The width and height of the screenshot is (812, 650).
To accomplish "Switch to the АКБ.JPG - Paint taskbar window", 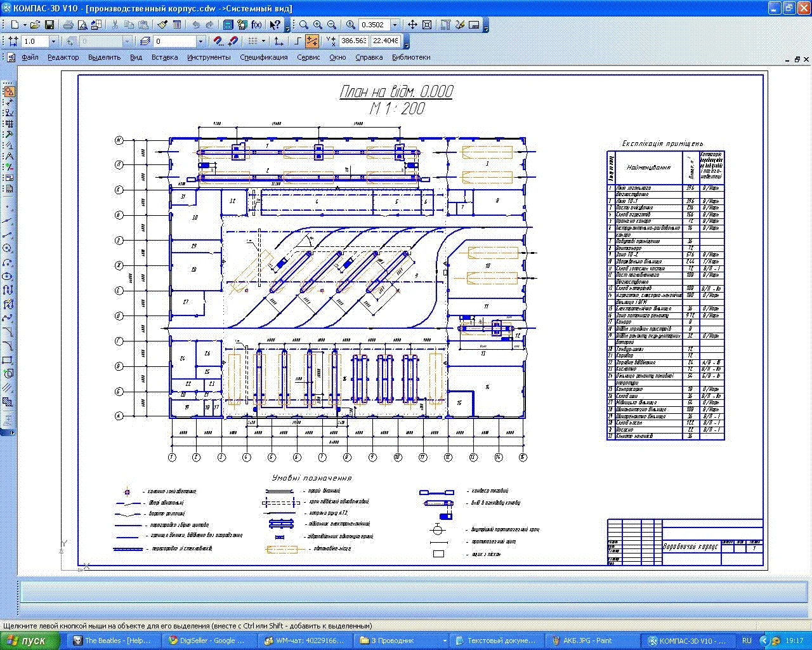I will (x=587, y=640).
